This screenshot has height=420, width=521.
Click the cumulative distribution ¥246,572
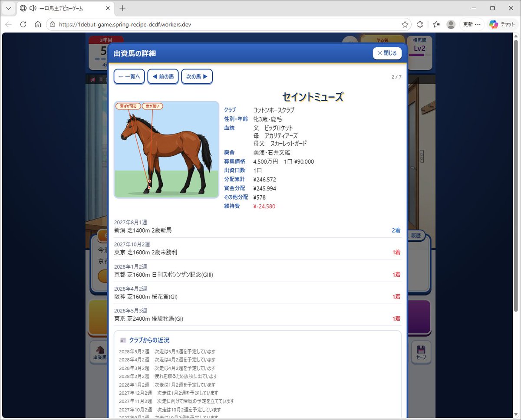pos(264,179)
